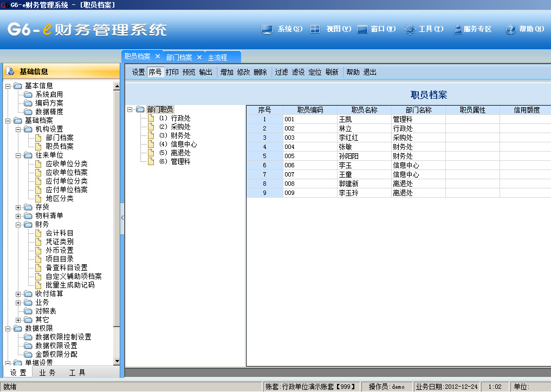Click the 基础信息 panel header icon
Screen dimensions: 551x392
pyautogui.click(x=11, y=71)
